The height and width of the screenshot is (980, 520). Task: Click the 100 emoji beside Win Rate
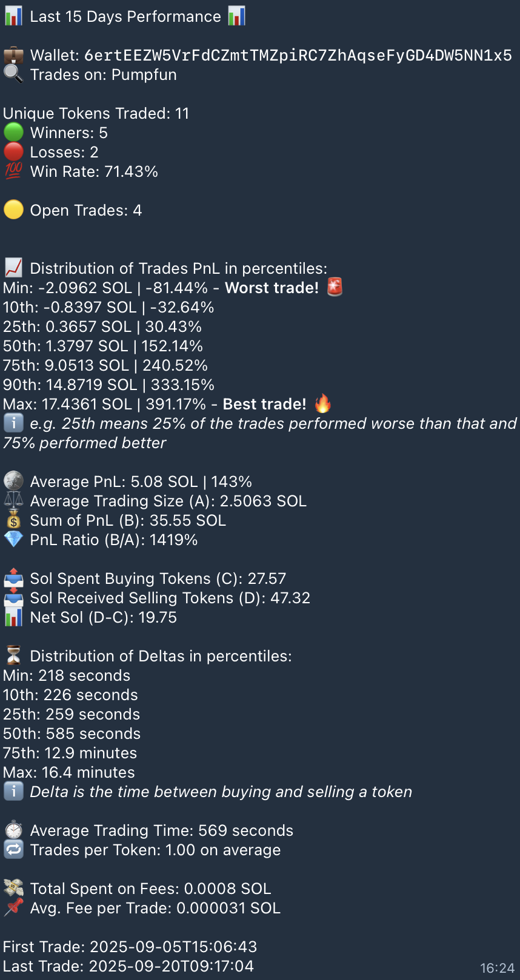click(13, 171)
